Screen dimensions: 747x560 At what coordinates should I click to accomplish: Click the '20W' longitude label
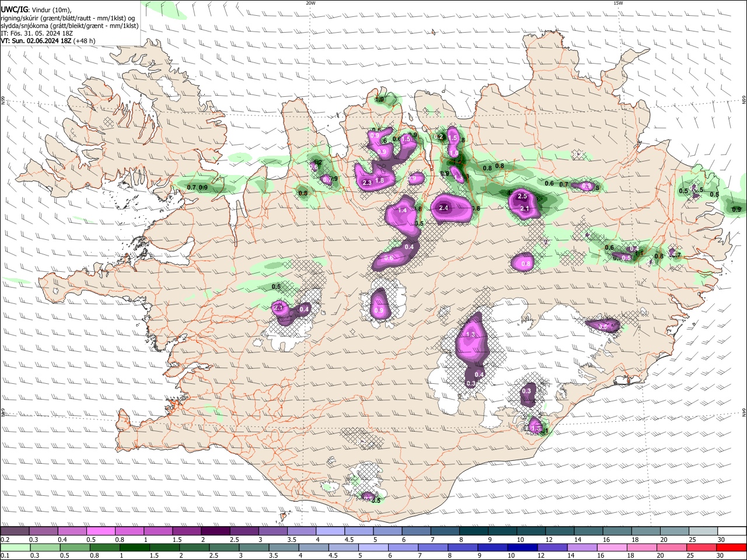pyautogui.click(x=310, y=3)
